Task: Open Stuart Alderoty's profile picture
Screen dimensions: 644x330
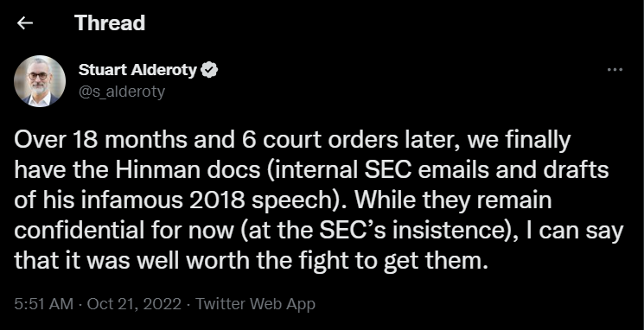Action: click(x=40, y=81)
